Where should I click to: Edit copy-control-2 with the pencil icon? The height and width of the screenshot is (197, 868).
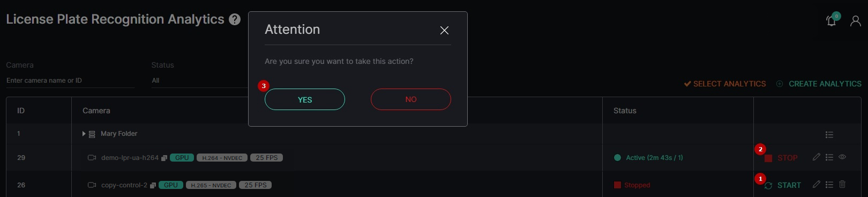pos(816,185)
